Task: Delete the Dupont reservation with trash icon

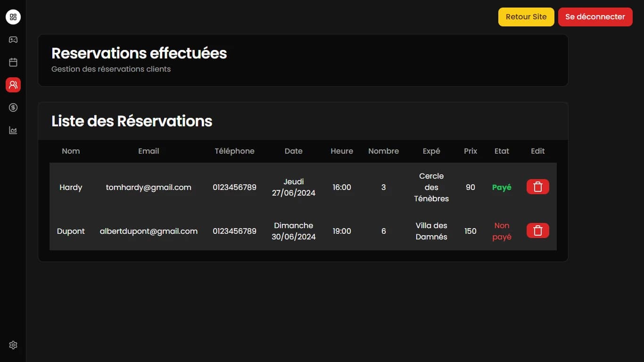Action: 537,230
